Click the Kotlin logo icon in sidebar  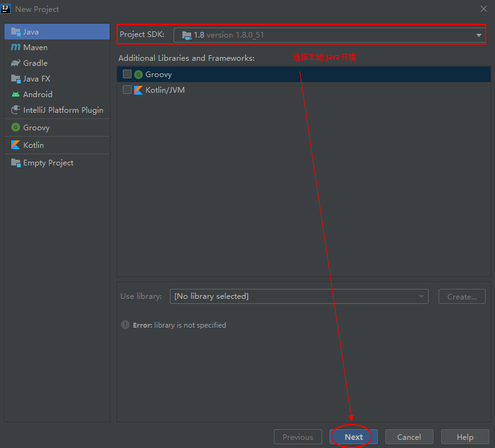16,145
